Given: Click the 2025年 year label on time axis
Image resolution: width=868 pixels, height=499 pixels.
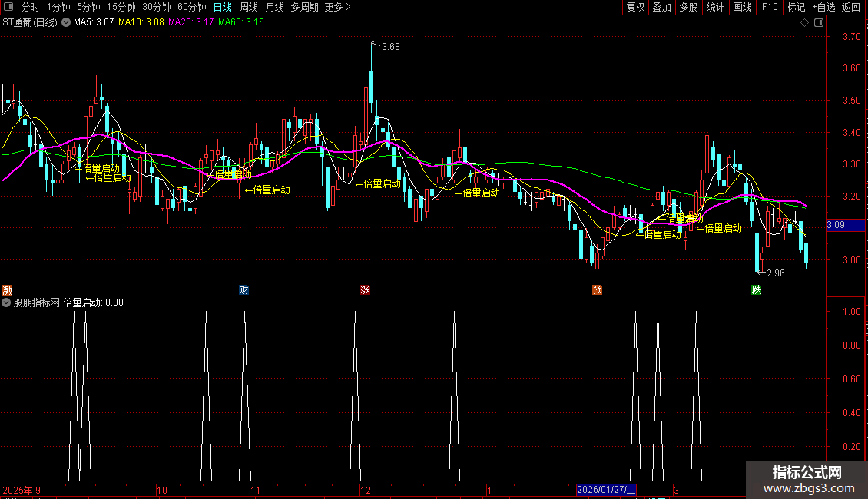Looking at the screenshot, I should point(17,490).
